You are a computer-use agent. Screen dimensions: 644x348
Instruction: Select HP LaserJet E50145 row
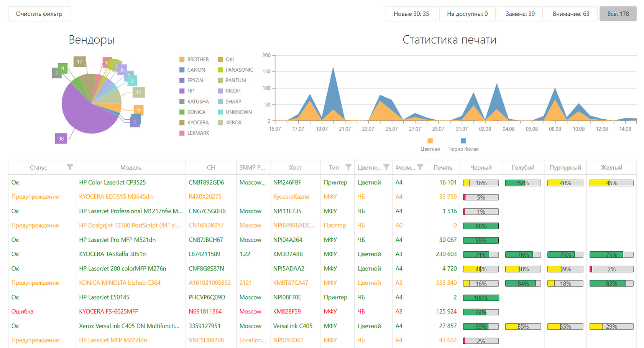click(x=322, y=297)
